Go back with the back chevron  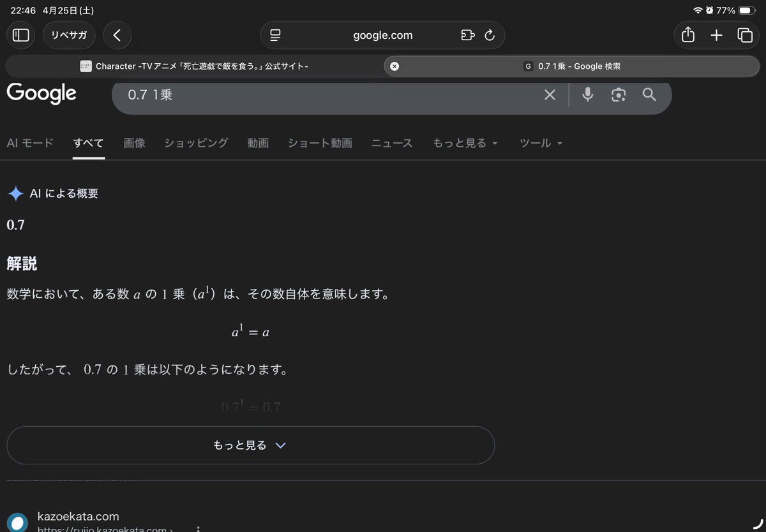[x=117, y=35]
